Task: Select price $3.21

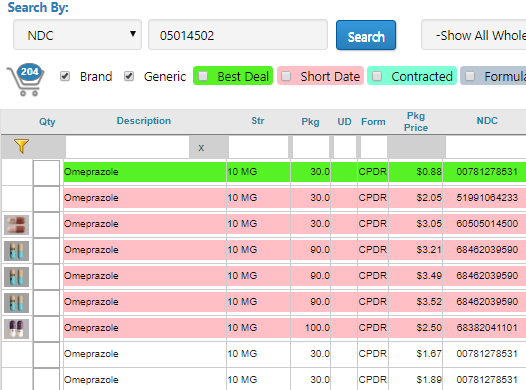Action: coord(429,249)
